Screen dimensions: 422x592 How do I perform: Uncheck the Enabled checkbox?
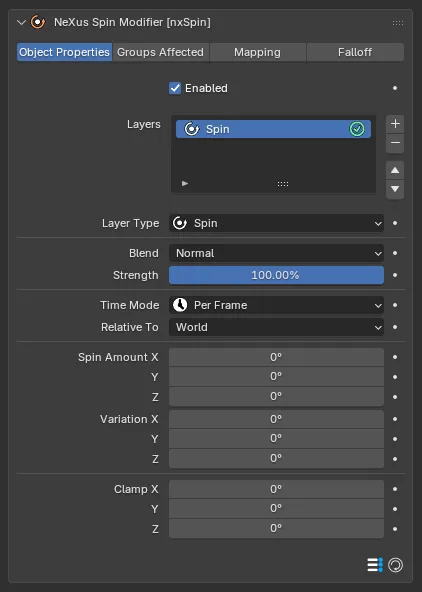click(175, 88)
